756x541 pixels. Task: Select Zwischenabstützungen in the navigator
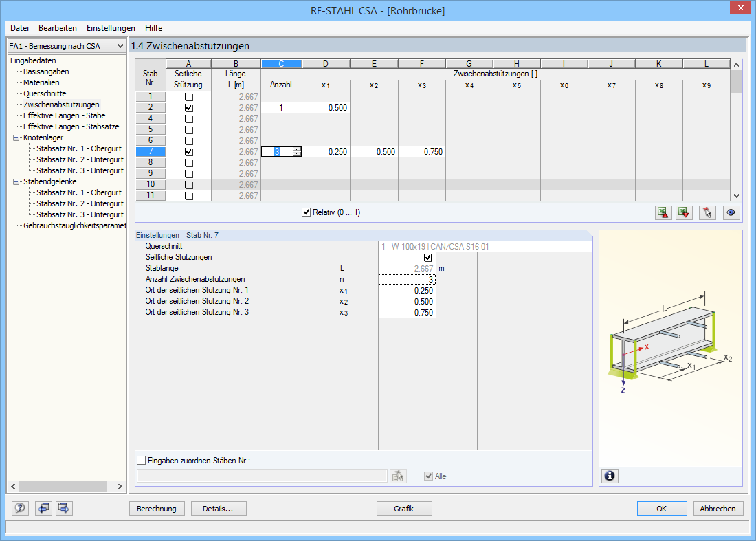tap(61, 104)
